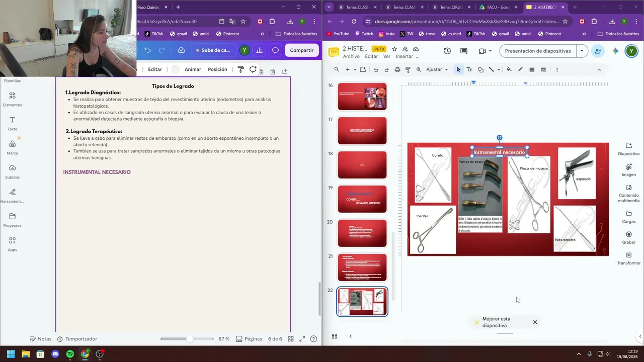The width and height of the screenshot is (644, 362).
Task: Collapse Slides toolbar with up chevron
Action: (x=599, y=69)
